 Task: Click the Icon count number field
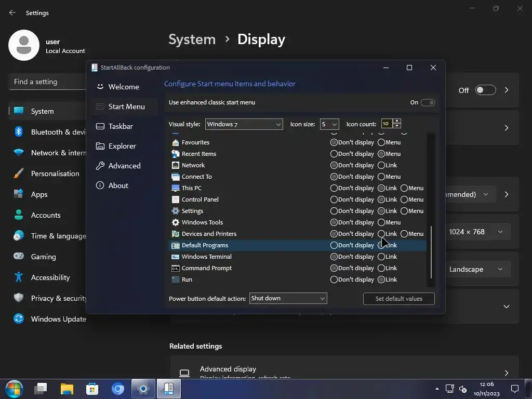[x=387, y=124]
